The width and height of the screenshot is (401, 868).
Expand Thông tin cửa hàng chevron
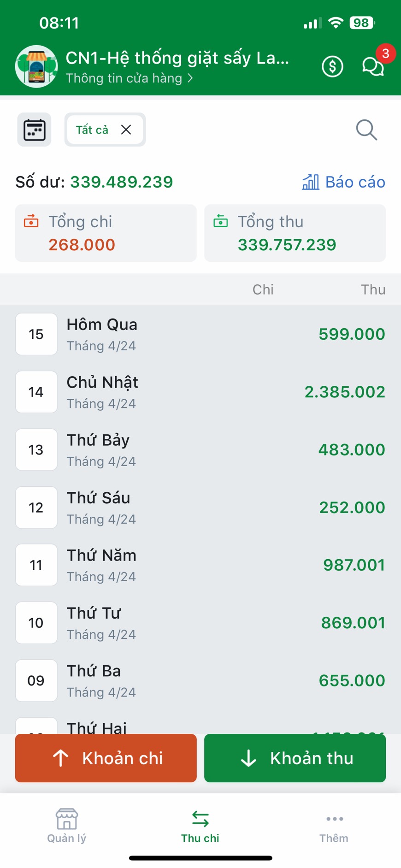pyautogui.click(x=190, y=78)
